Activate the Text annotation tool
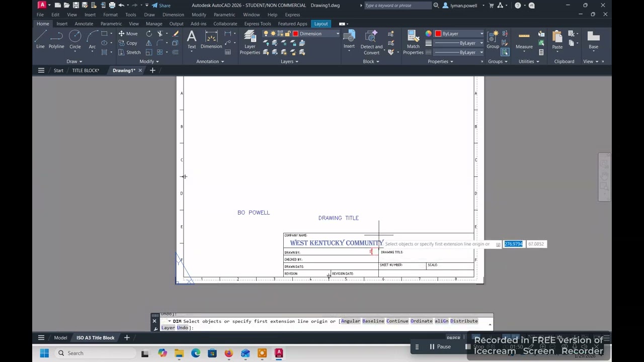The height and width of the screenshot is (362, 644). pos(192,40)
